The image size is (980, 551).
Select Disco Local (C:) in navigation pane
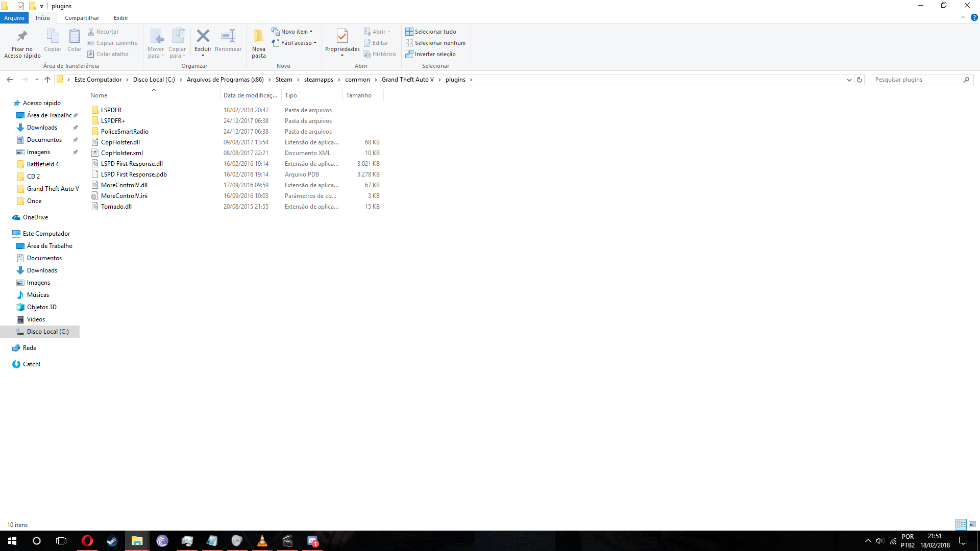pyautogui.click(x=47, y=332)
